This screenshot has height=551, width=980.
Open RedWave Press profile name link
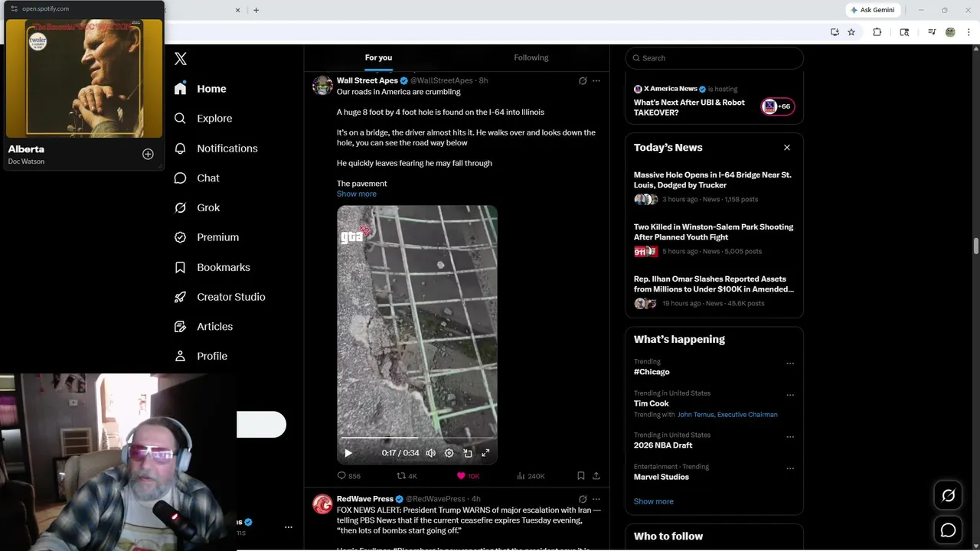(365, 499)
